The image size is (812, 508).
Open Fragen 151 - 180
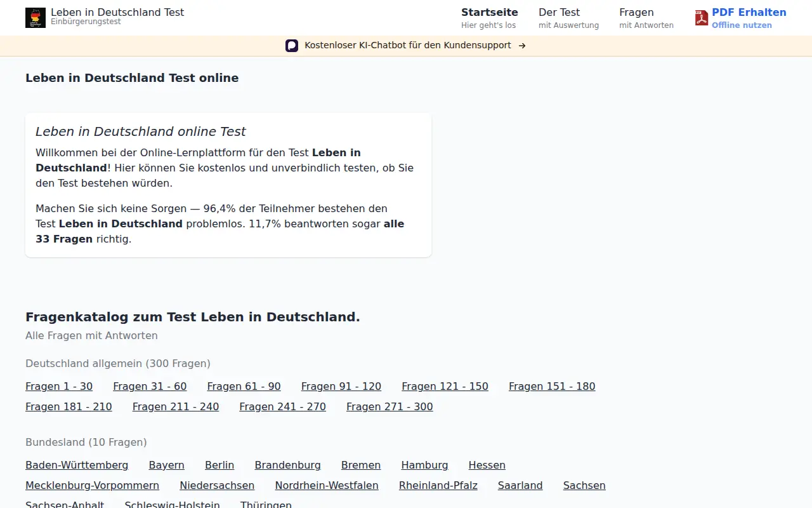coord(552,387)
